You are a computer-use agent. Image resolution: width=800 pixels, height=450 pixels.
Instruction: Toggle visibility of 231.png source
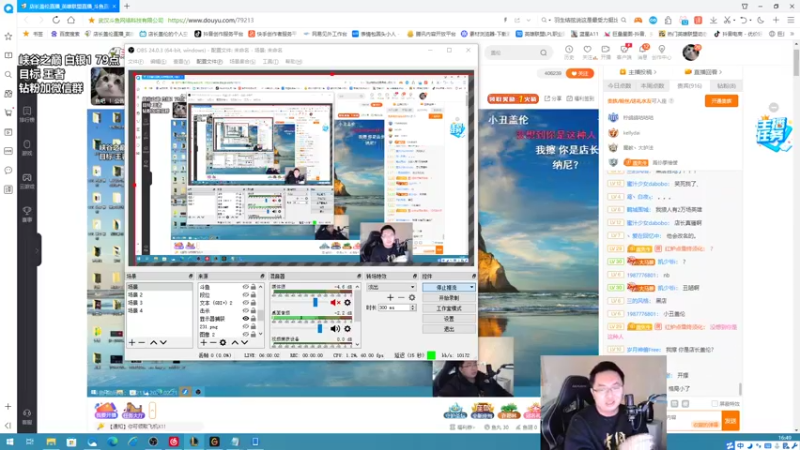click(x=245, y=327)
